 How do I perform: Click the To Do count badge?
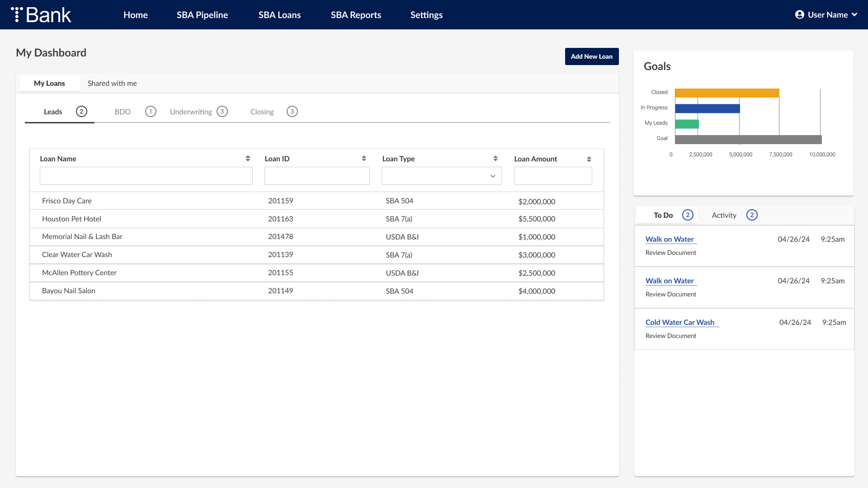point(688,215)
